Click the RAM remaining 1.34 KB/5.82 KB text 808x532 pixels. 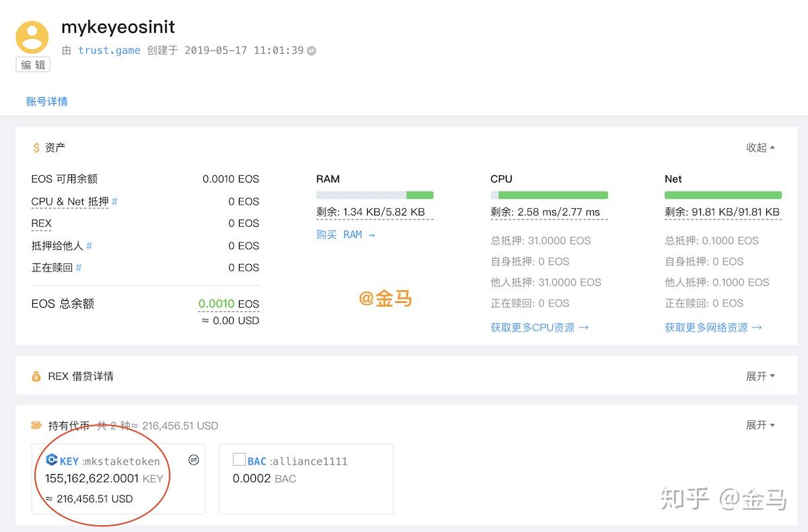pyautogui.click(x=374, y=212)
